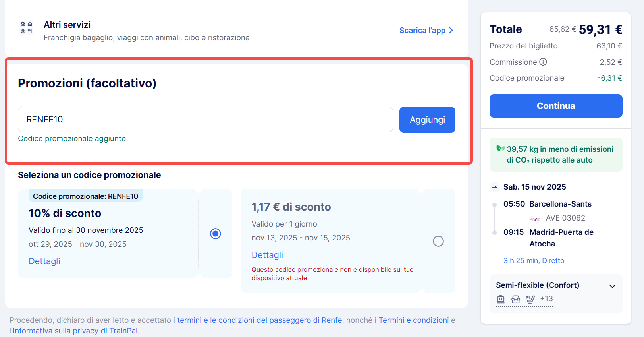
Task: Click the armchair seat amenity icon
Action: tap(516, 299)
